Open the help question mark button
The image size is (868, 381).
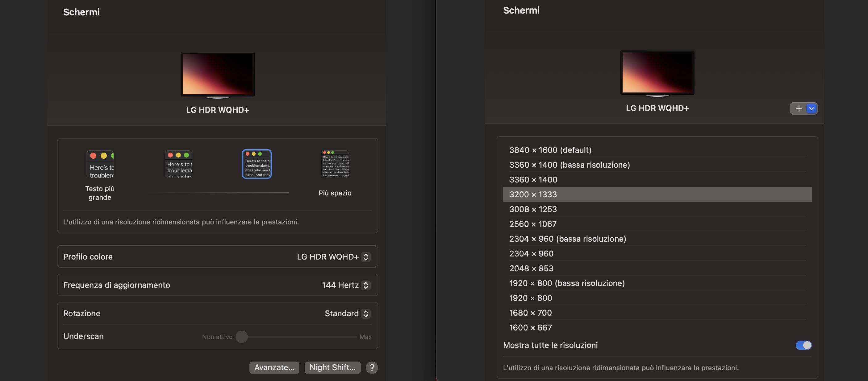click(x=372, y=367)
